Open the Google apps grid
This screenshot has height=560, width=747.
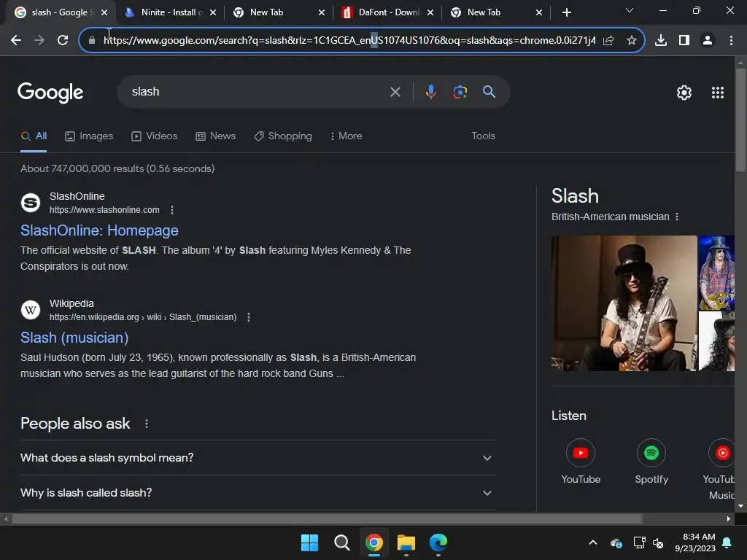[x=718, y=93]
